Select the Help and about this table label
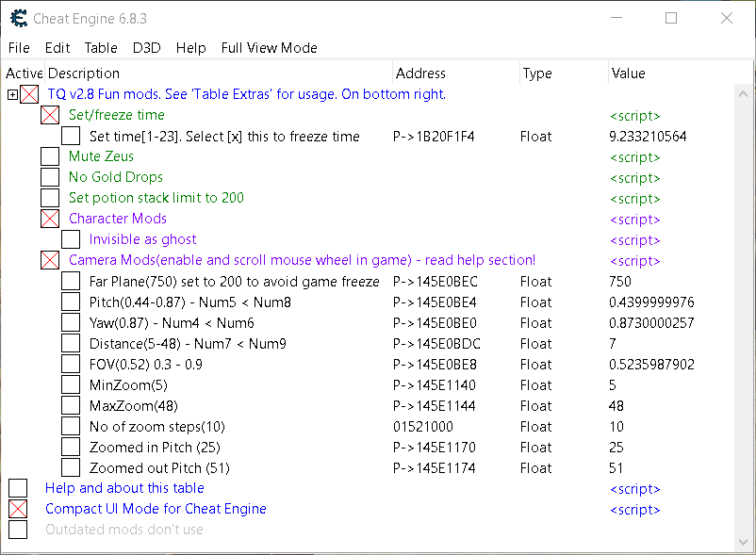756x555 pixels. coord(124,488)
